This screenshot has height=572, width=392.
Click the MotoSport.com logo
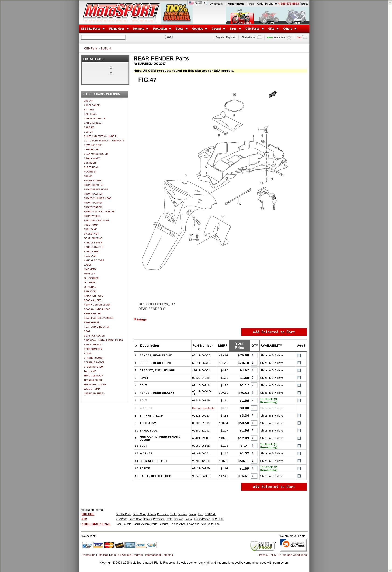(x=121, y=11)
